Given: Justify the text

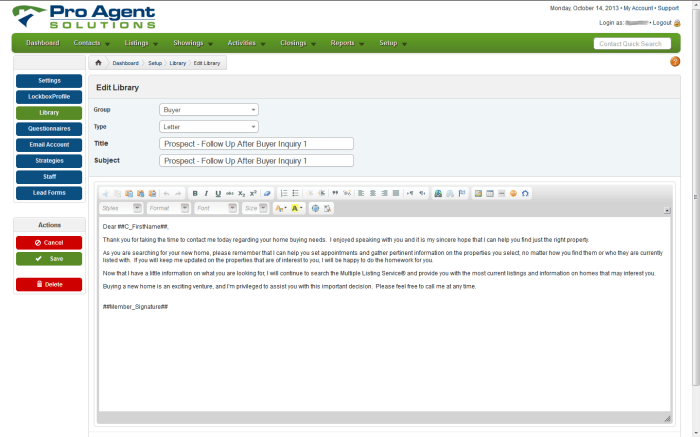Looking at the screenshot, I should 396,193.
